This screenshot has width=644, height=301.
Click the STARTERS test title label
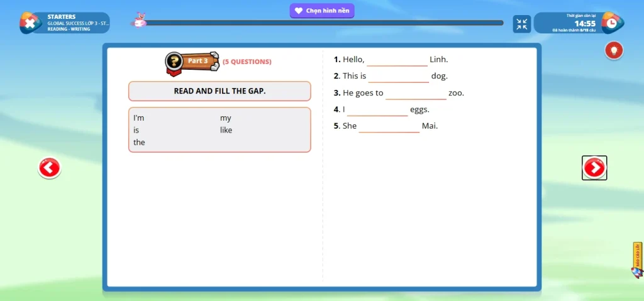[x=62, y=17]
